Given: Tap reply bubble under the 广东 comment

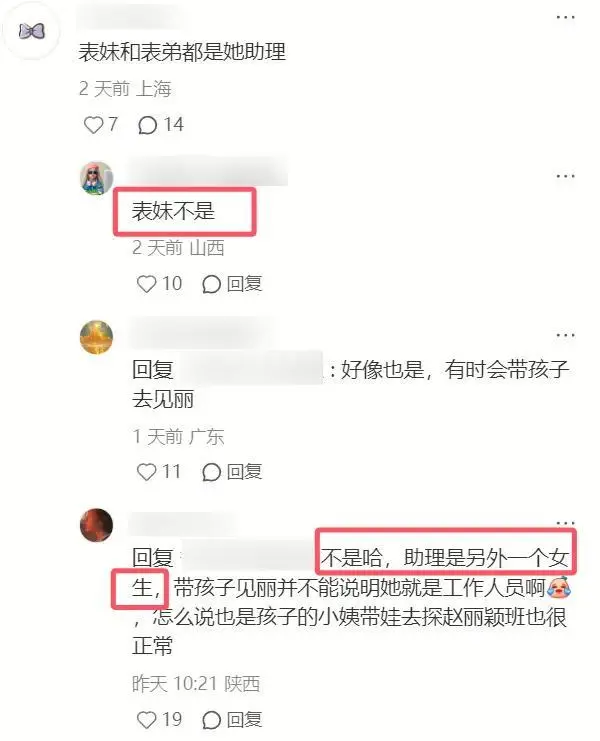Looking at the screenshot, I should point(211,472).
